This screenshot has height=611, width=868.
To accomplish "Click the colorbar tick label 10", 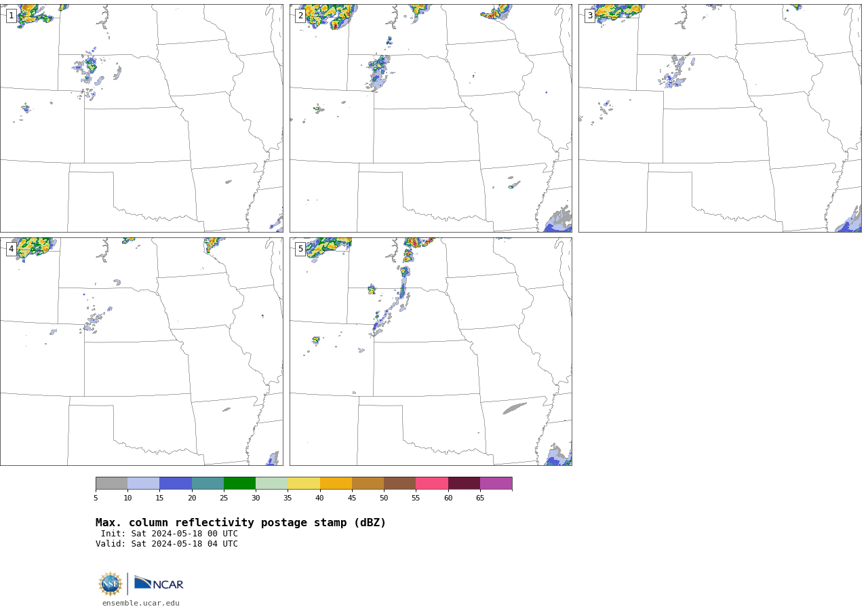I will click(x=127, y=498).
